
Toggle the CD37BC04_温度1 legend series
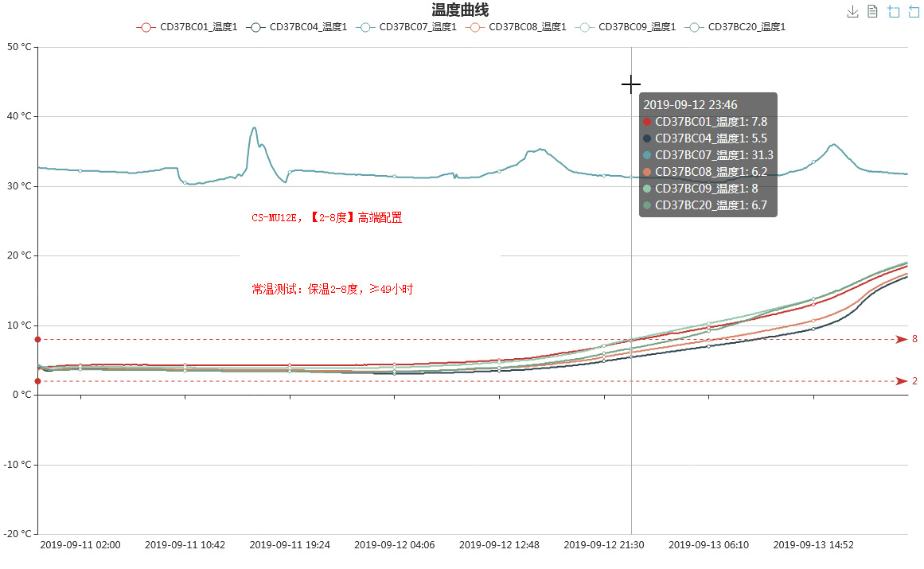pyautogui.click(x=296, y=27)
